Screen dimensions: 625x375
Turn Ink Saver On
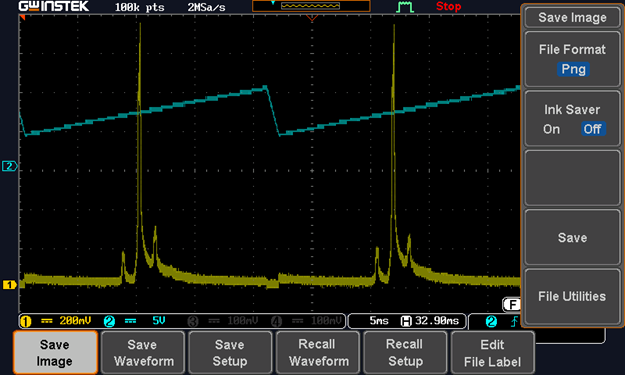pyautogui.click(x=551, y=129)
